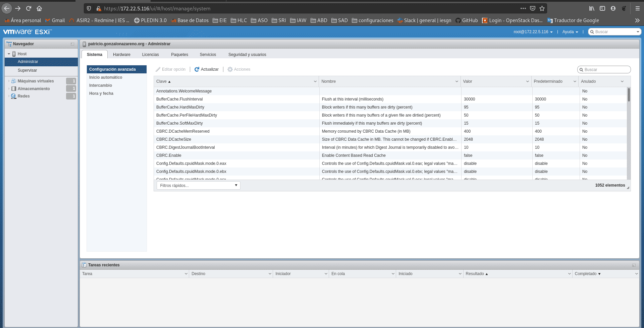Sort settings by the Predeterminado column
Screen dimensions: 644x328
click(x=548, y=81)
